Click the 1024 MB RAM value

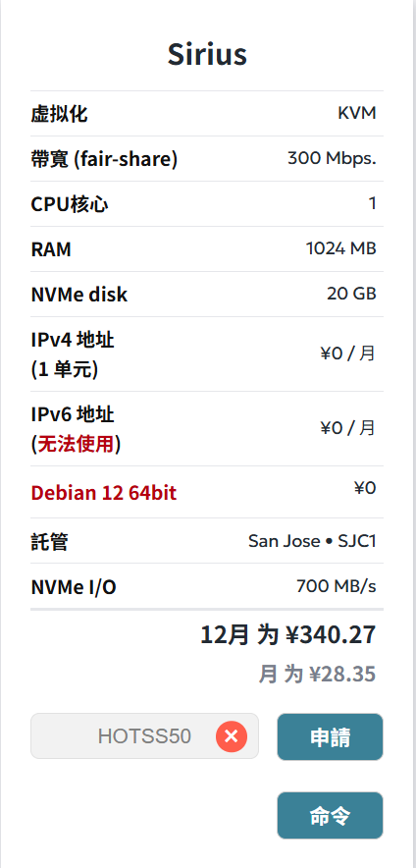(x=341, y=249)
